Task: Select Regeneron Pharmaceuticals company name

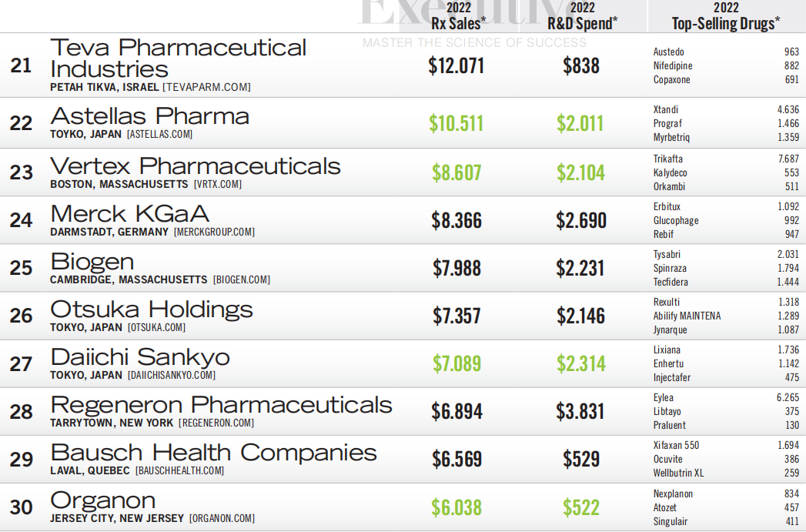Action: [221, 405]
